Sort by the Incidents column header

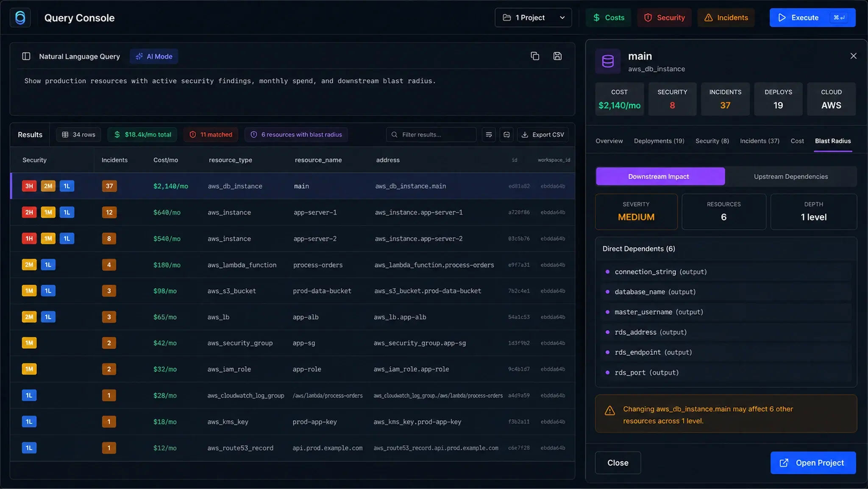tap(114, 160)
